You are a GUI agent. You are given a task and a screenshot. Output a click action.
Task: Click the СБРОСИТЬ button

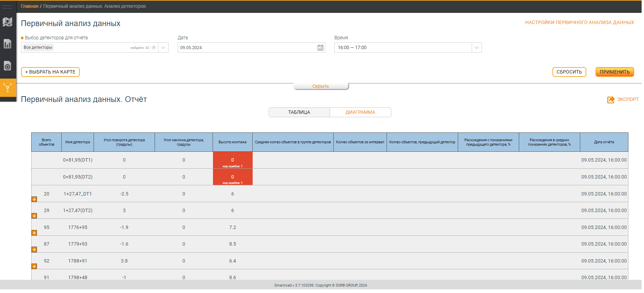point(569,72)
